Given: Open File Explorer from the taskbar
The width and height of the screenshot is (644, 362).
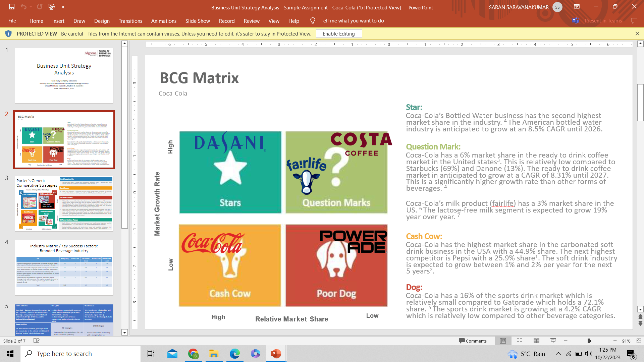Looking at the screenshot, I should 214,354.
